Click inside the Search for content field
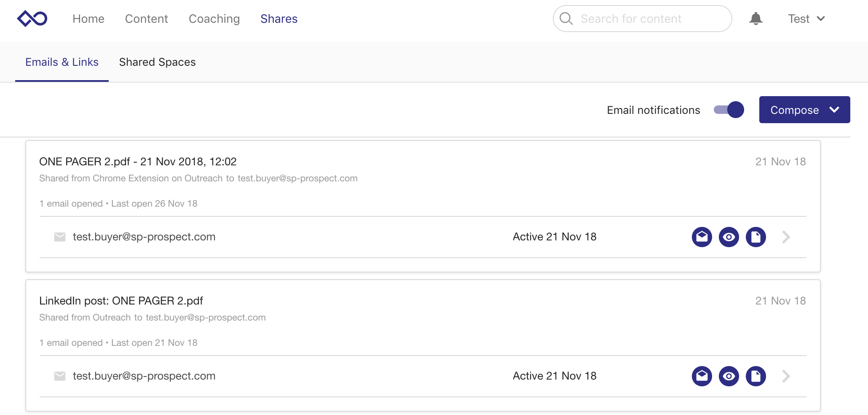Image resolution: width=868 pixels, height=415 pixels. tap(640, 19)
